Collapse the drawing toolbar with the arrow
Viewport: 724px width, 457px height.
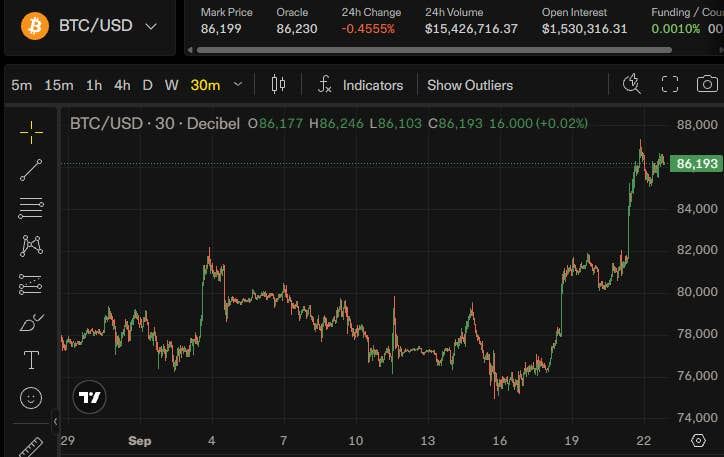click(x=55, y=421)
